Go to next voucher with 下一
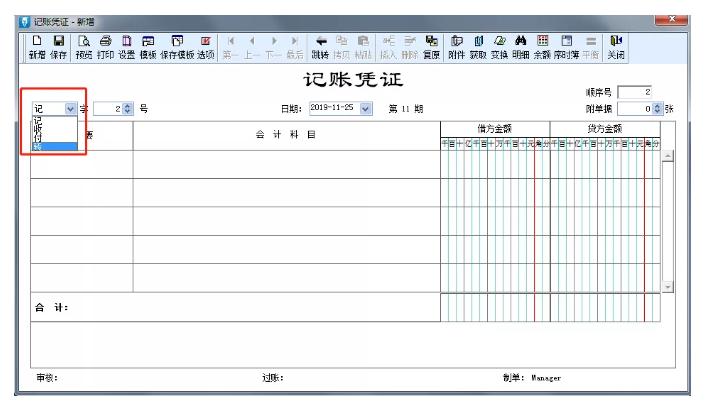The height and width of the screenshot is (407, 706). pos(274,47)
